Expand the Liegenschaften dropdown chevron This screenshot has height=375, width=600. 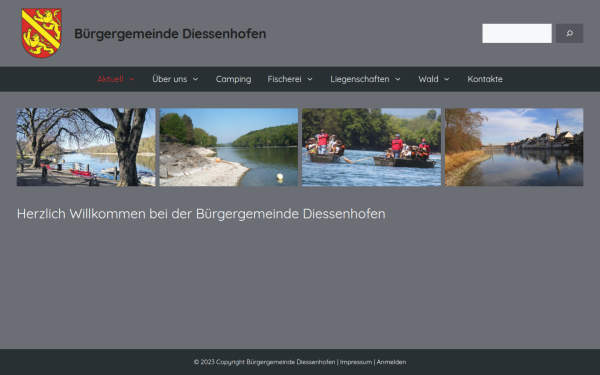pos(398,79)
